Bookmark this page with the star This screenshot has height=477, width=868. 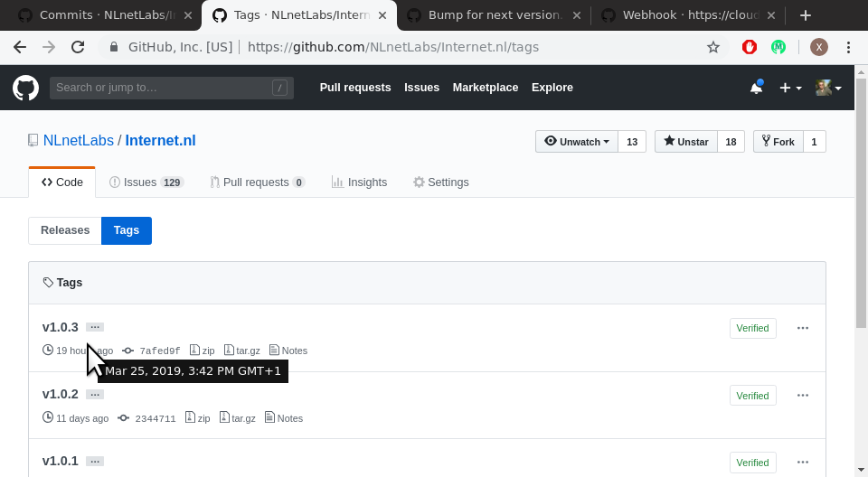[x=713, y=48]
